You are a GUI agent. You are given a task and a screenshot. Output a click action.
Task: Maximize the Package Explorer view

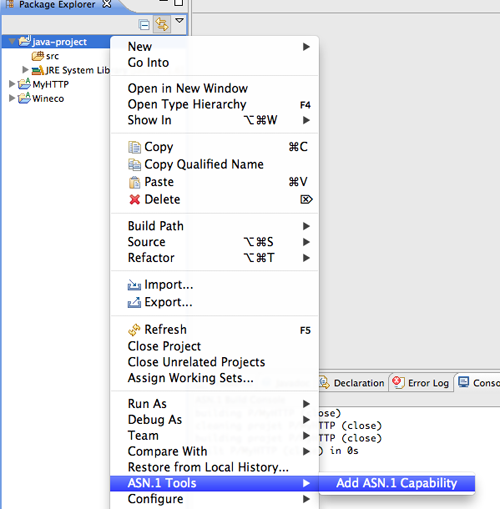[179, 3]
